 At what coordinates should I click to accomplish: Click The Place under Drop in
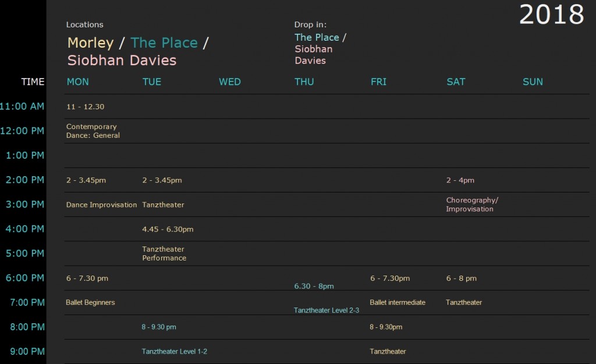tap(317, 37)
